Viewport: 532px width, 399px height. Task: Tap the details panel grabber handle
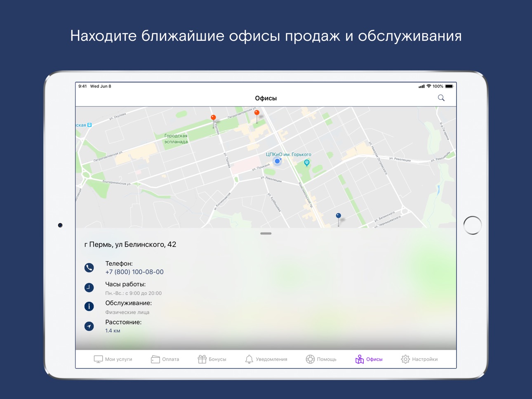pyautogui.click(x=266, y=234)
